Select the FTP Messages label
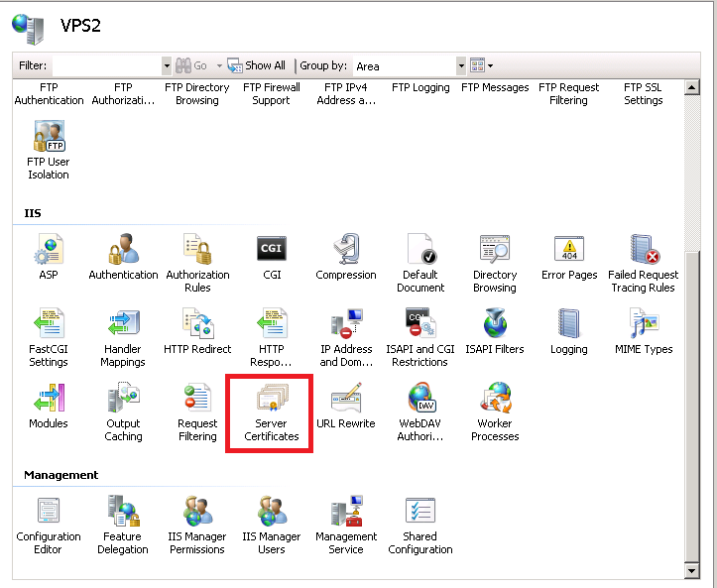Viewport: 717px width, 588px height. [x=495, y=88]
